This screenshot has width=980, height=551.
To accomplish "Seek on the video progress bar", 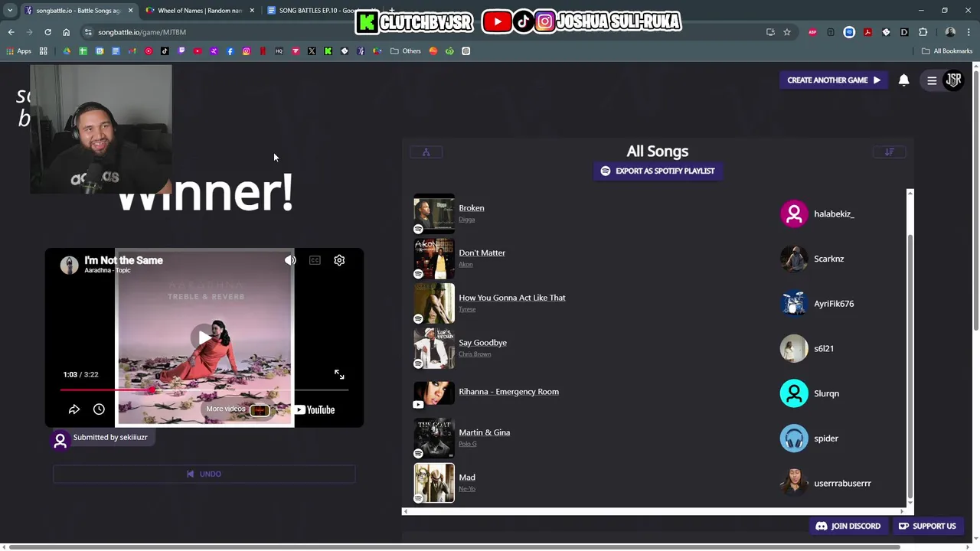I will coord(204,390).
